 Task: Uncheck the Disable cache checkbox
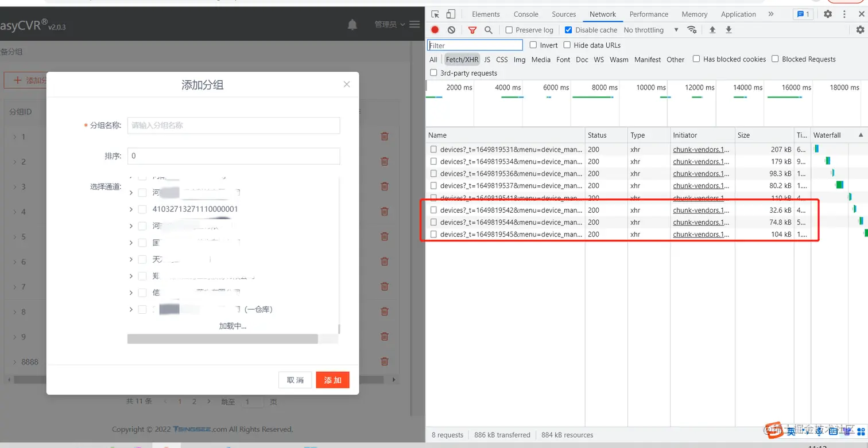coord(568,30)
